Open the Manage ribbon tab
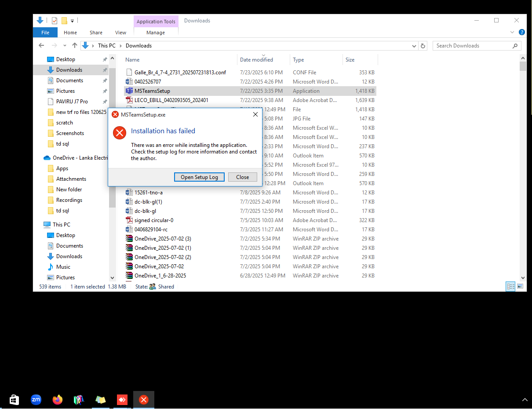532x409 pixels. pos(156,33)
